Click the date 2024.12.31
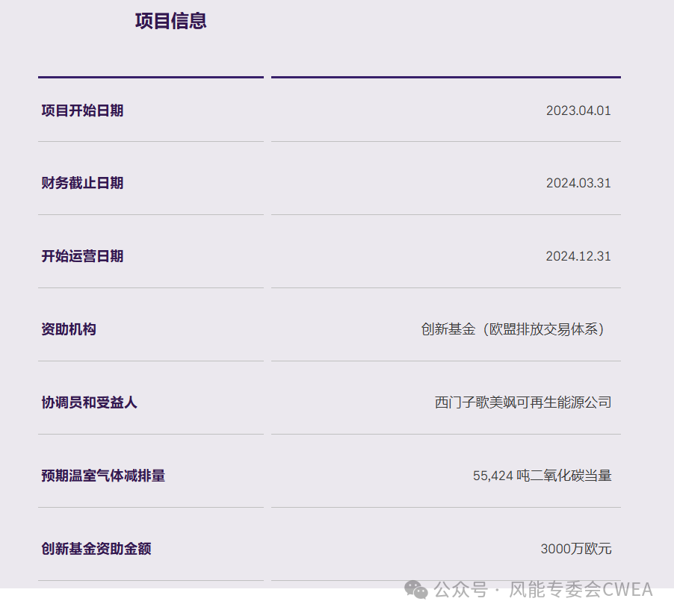The height and width of the screenshot is (616, 674). pos(578,256)
